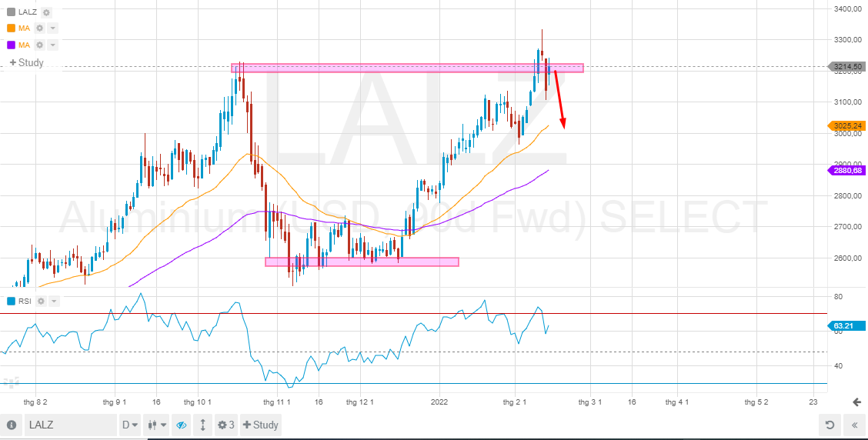The image size is (868, 440).
Task: Open the D interval dropdown
Action: pyautogui.click(x=129, y=425)
